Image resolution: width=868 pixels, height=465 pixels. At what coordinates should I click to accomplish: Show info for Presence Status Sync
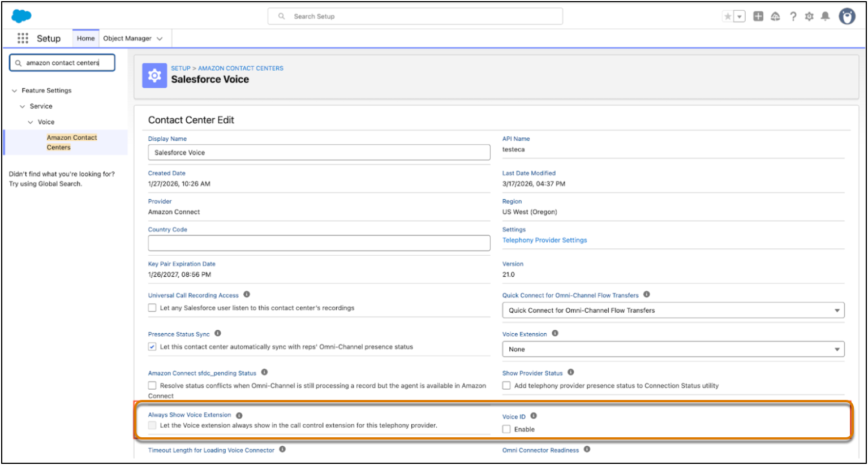pyautogui.click(x=218, y=333)
